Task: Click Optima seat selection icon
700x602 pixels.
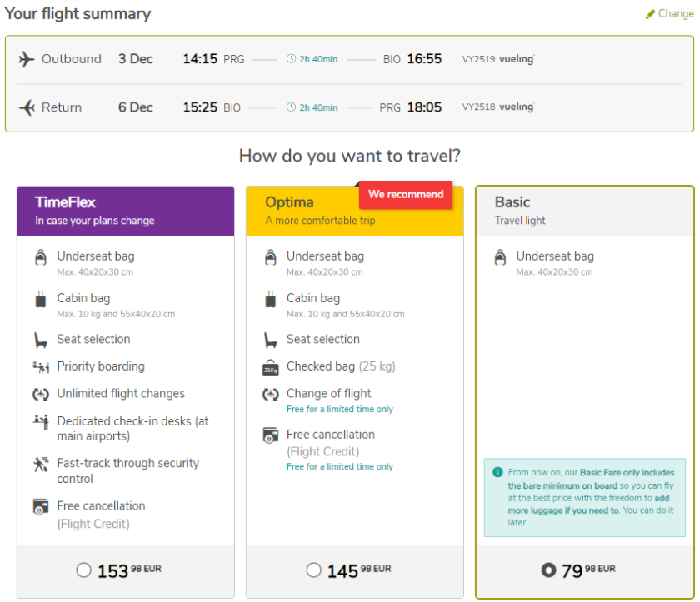Action: point(270,340)
